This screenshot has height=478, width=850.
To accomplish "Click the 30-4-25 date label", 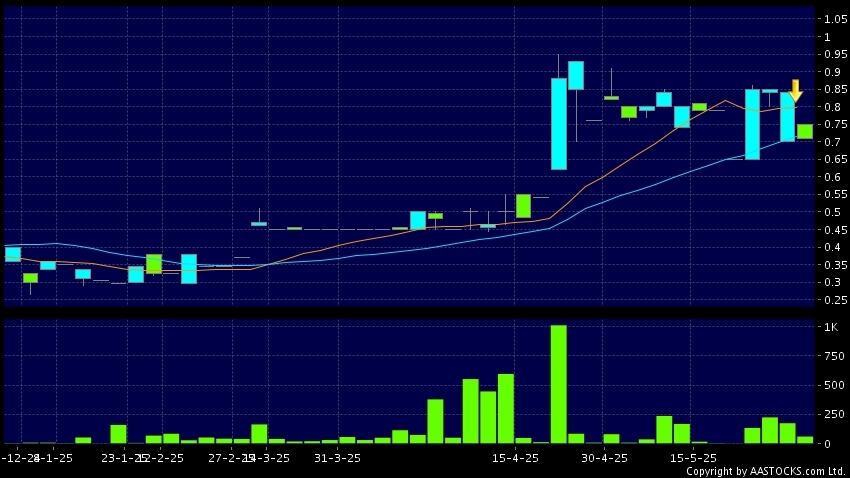I will pos(604,458).
